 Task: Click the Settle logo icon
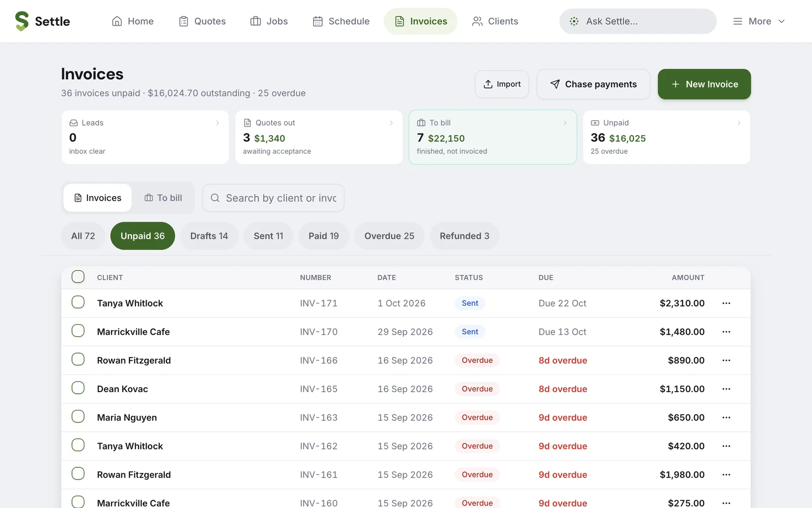[22, 21]
